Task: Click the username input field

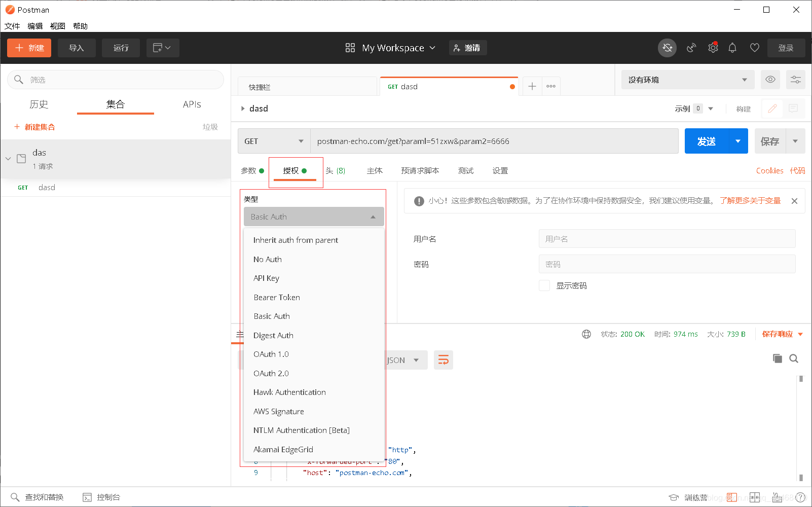Action: pyautogui.click(x=667, y=239)
